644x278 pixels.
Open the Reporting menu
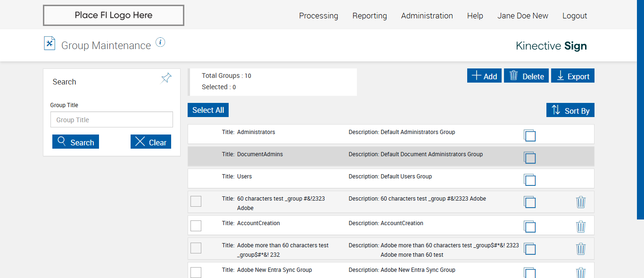370,16
